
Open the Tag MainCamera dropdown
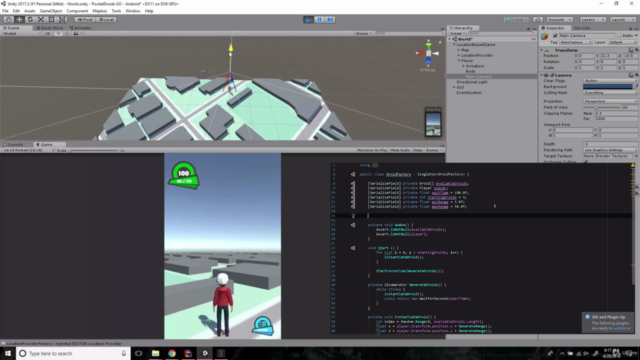[576, 42]
